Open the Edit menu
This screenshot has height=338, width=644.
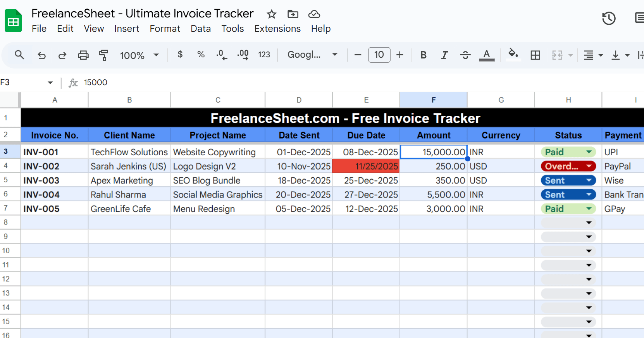click(65, 29)
